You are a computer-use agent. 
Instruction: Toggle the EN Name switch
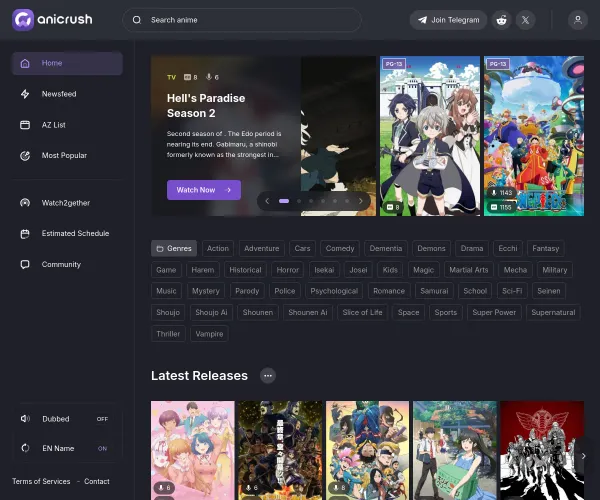pos(102,448)
